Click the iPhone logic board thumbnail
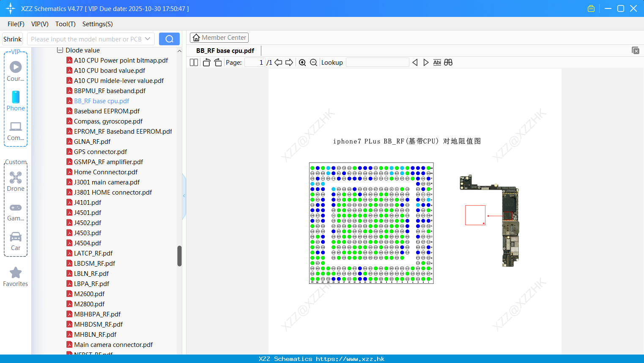Screen dimensions: 644x363 (490, 220)
